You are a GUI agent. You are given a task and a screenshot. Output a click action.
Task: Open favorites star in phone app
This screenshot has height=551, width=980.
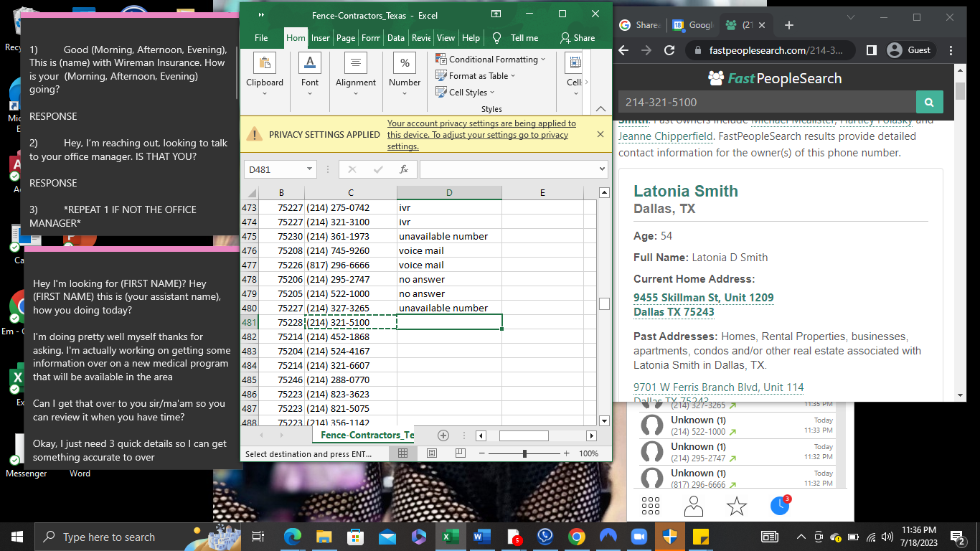[x=737, y=506]
